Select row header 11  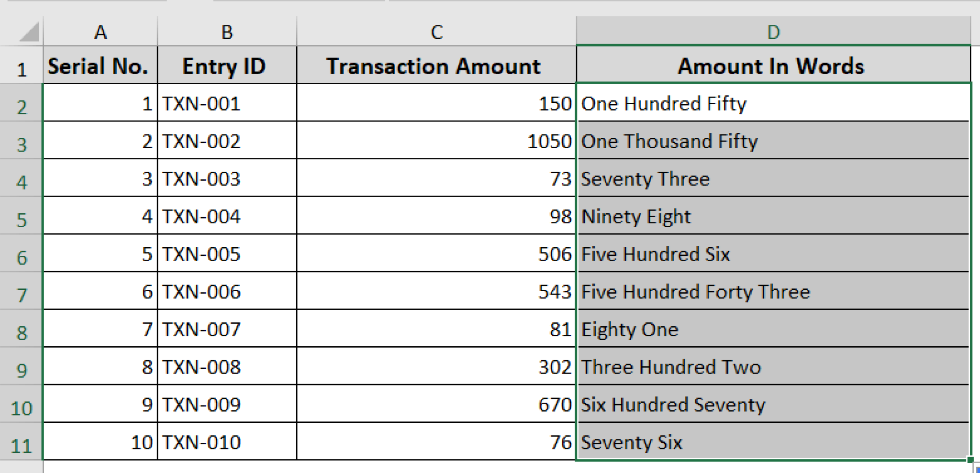(21, 442)
